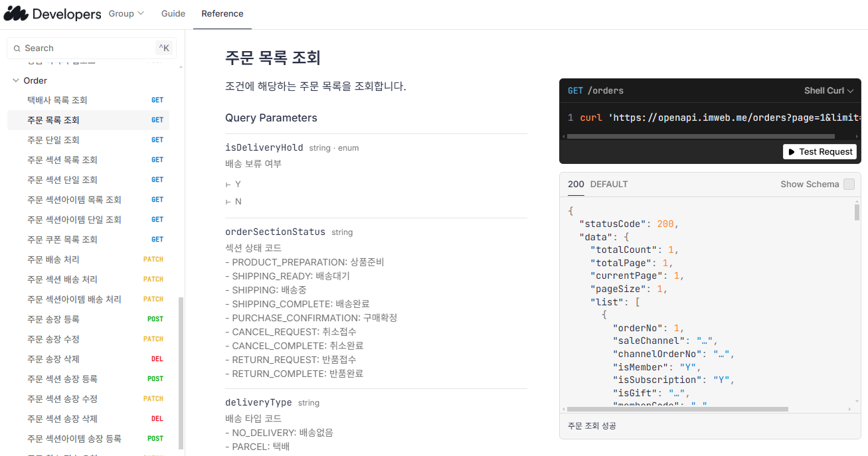
Task: Click the Test Request button
Action: (820, 152)
